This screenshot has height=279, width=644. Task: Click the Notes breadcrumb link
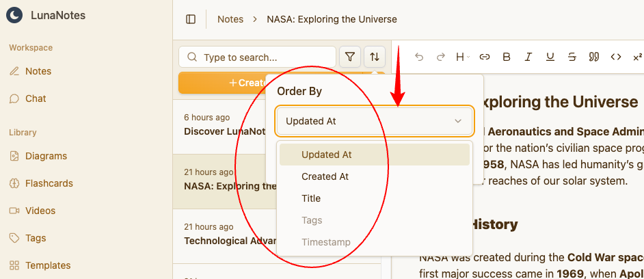click(230, 19)
